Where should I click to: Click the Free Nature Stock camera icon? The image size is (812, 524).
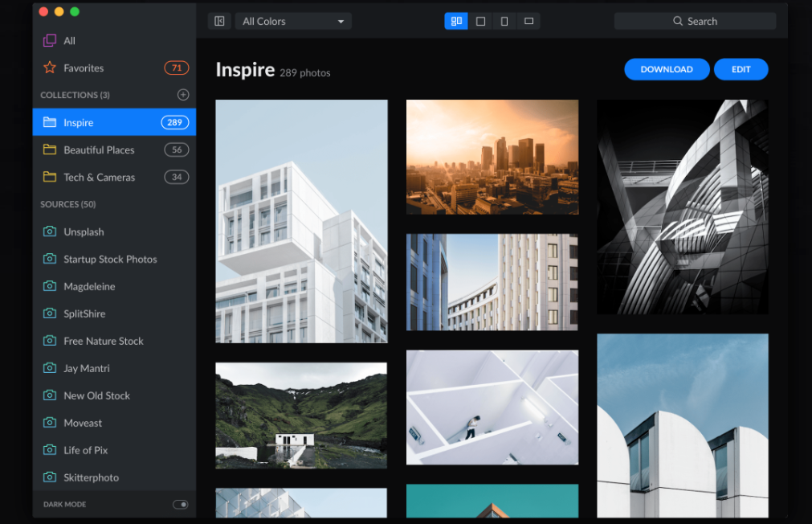[x=50, y=341]
